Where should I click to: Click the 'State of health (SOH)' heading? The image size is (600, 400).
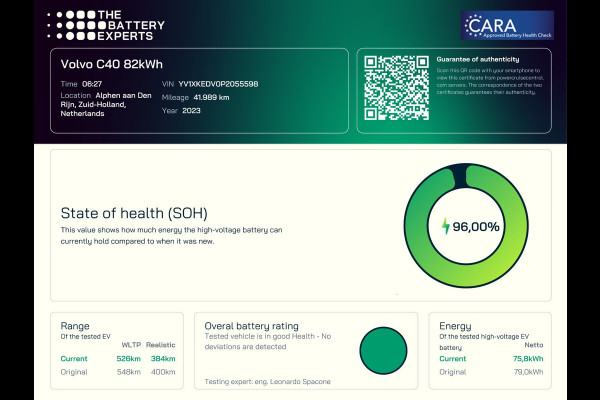(x=134, y=213)
